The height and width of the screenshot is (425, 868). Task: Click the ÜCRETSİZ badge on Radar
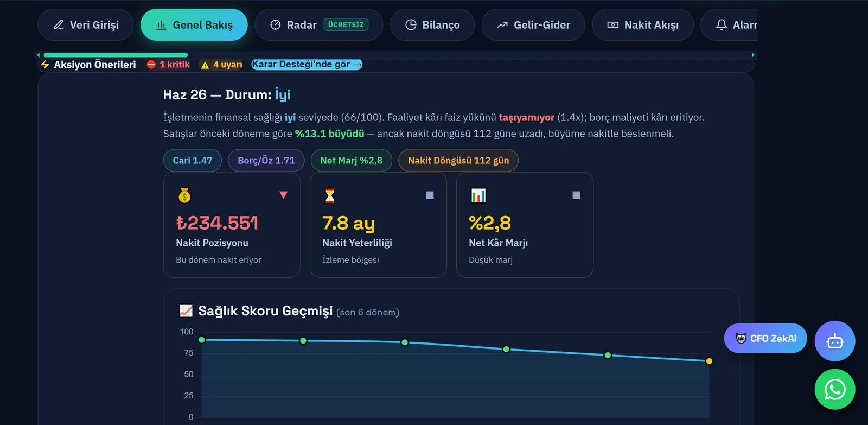346,24
